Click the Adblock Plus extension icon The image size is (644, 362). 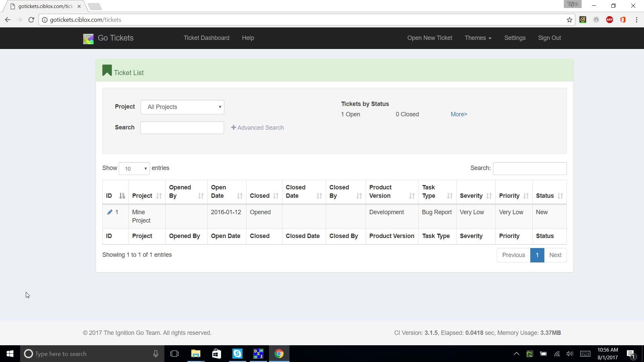[609, 20]
